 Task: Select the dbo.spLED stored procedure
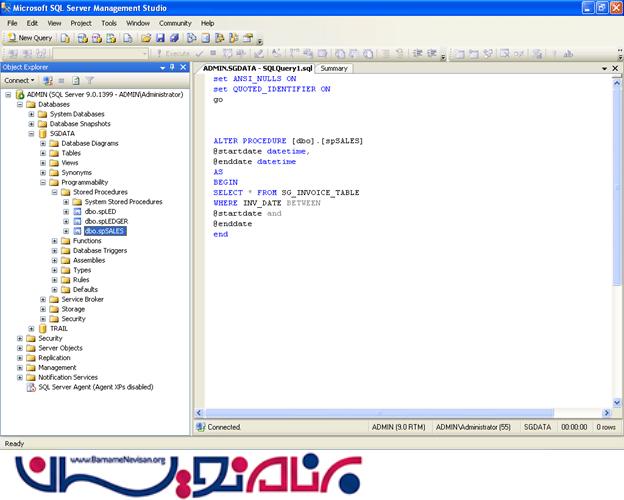coord(100,211)
